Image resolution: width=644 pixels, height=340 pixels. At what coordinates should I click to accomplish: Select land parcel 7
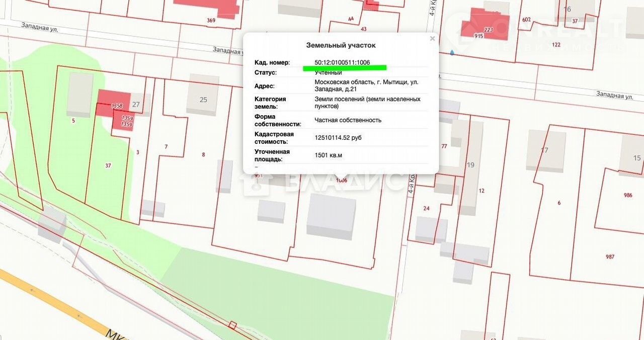[x=166, y=146]
